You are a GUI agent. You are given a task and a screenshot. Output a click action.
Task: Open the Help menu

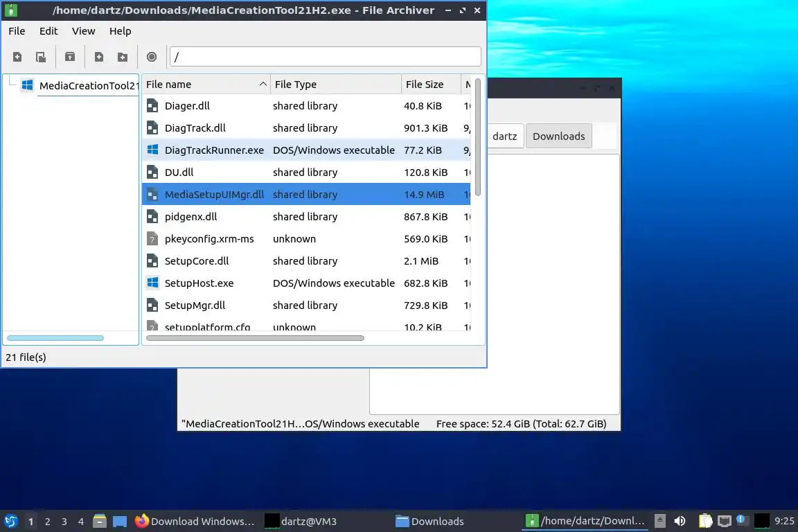120,31
